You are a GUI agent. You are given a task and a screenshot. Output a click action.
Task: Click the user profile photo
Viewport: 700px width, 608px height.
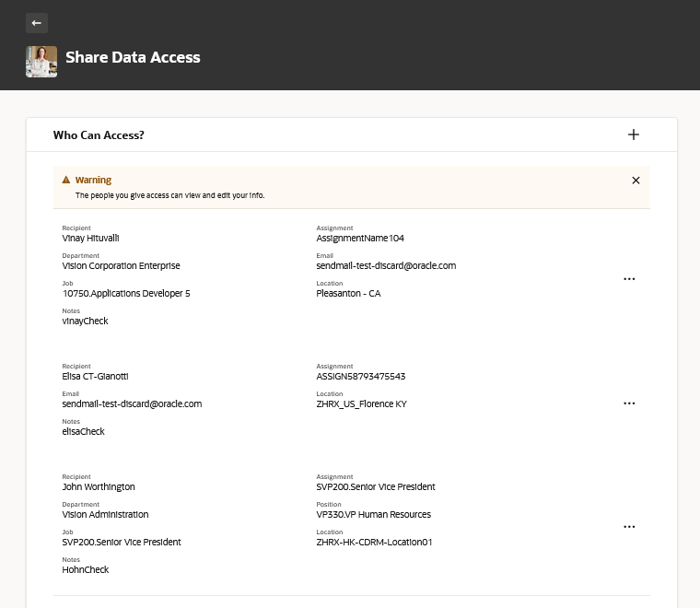pos(41,61)
